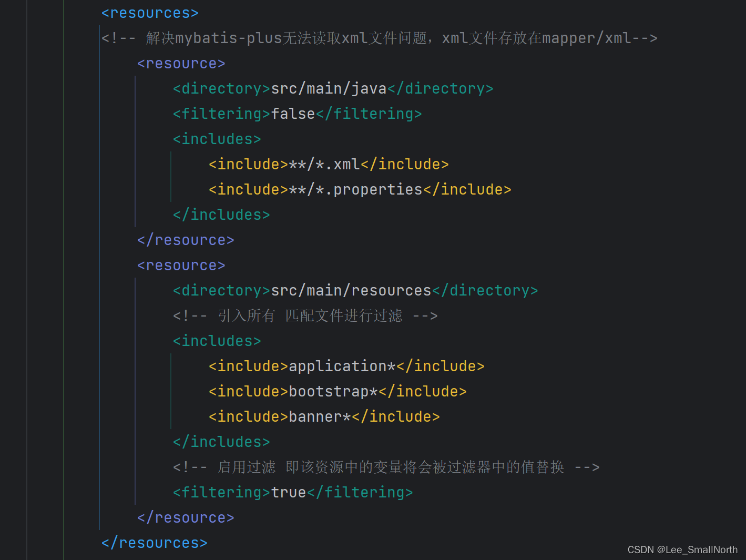Click the application* include line
This screenshot has height=560, width=746.
coord(346,366)
